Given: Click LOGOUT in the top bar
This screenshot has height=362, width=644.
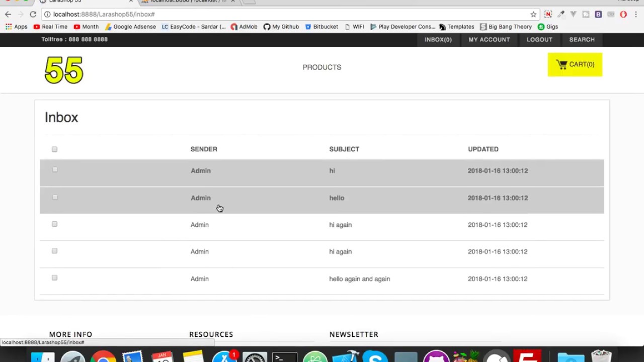Looking at the screenshot, I should pos(539,40).
